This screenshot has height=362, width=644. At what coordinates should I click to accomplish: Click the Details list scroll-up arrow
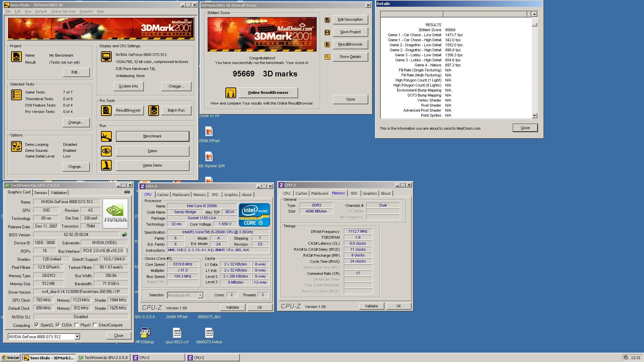[534, 14]
